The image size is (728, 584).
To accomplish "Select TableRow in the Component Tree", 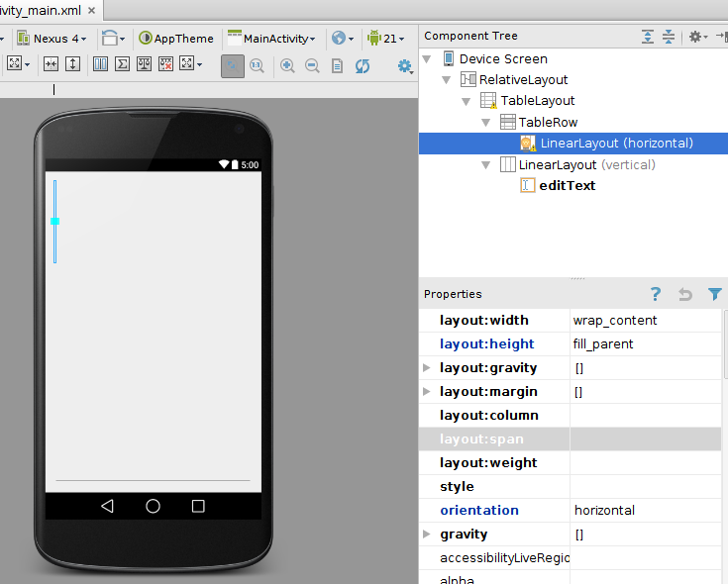I will (548, 123).
